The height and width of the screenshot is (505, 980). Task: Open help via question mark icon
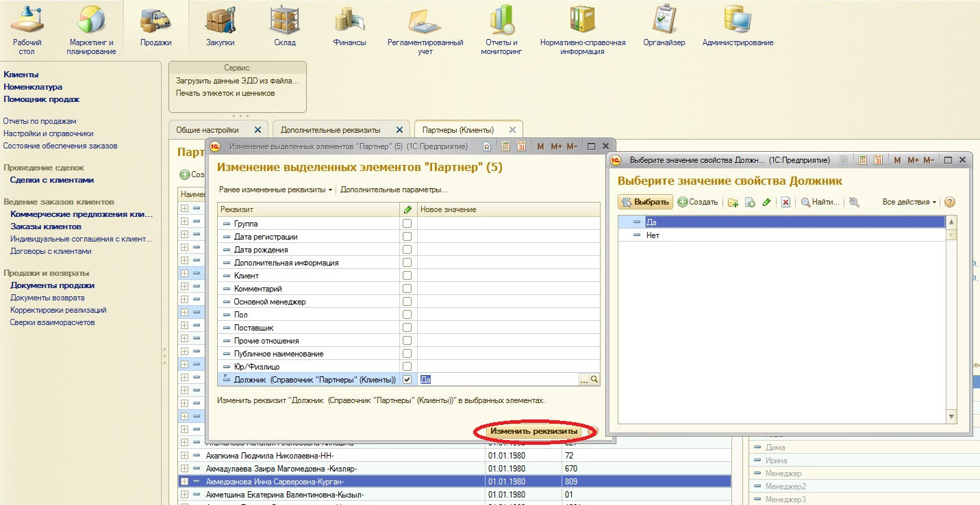click(x=950, y=202)
